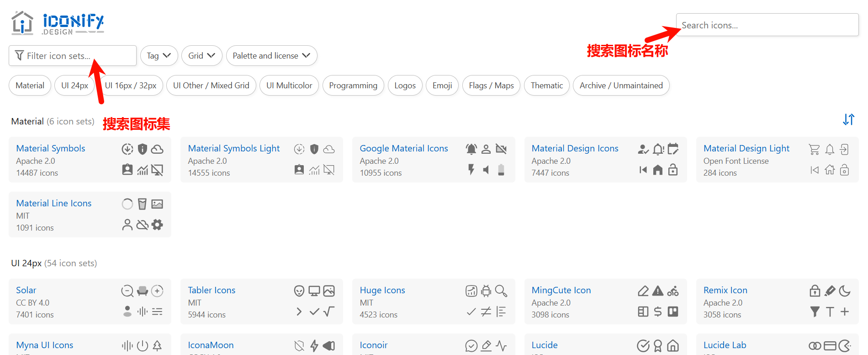Viewport: 868px width, 355px height.
Task: Expand the Palette and license dropdown
Action: pos(271,55)
